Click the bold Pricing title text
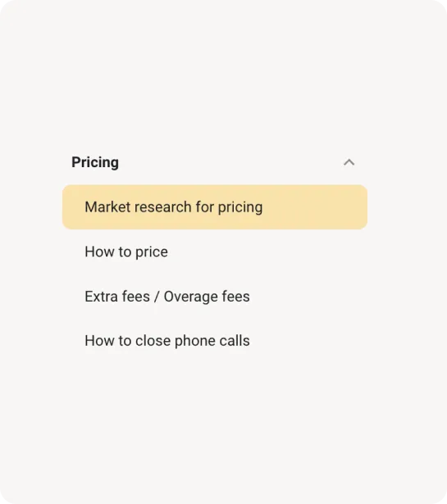447x504 pixels. tap(95, 162)
